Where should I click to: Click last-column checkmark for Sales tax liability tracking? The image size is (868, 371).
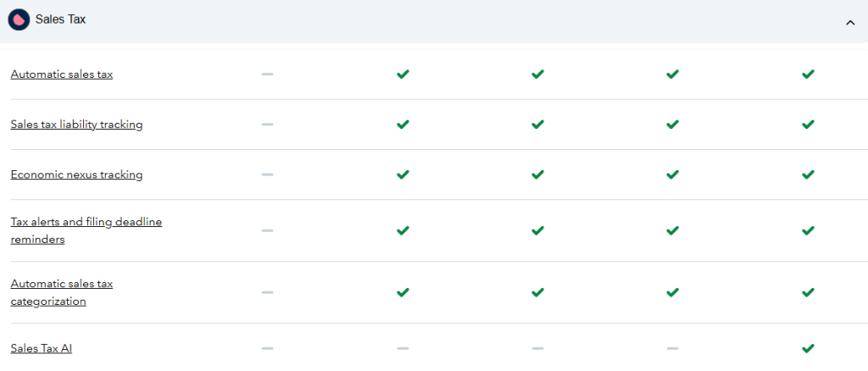coord(808,125)
